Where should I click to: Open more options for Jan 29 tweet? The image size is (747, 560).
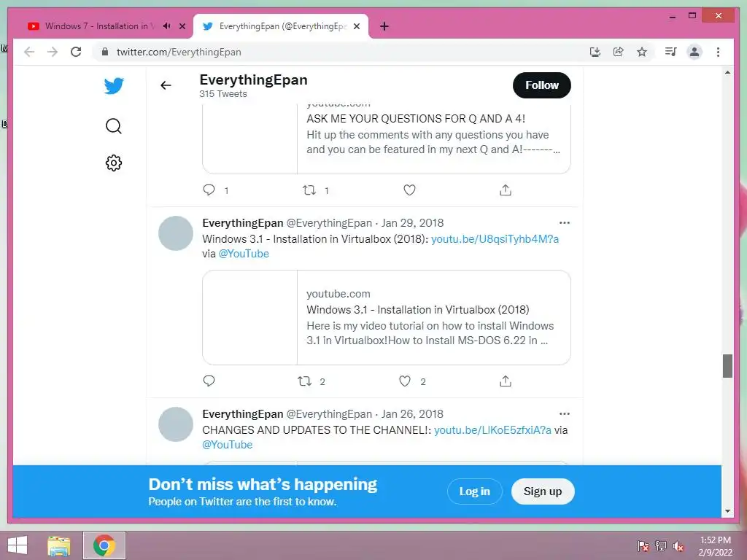pos(565,223)
